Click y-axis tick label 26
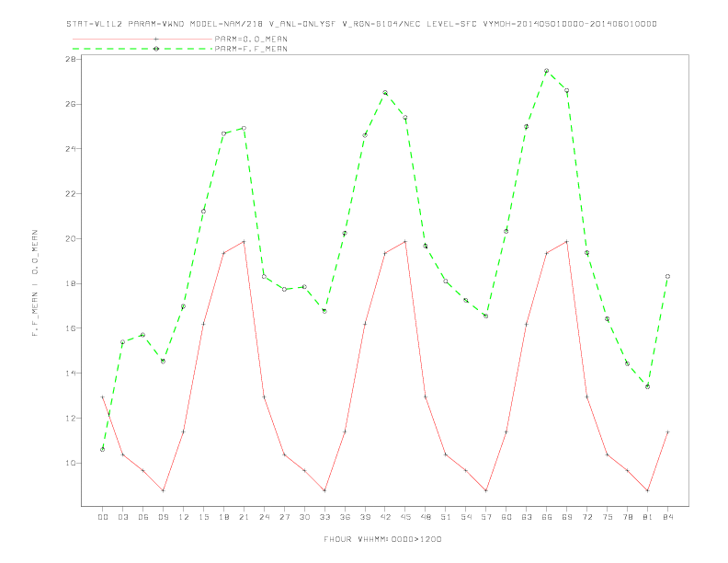This screenshot has height=563, width=728. [x=71, y=104]
